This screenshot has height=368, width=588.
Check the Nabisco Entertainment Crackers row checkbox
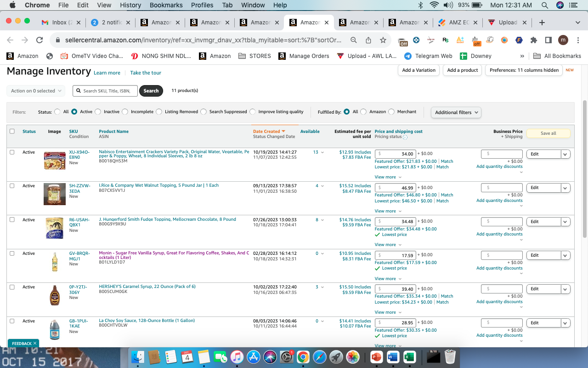click(12, 152)
